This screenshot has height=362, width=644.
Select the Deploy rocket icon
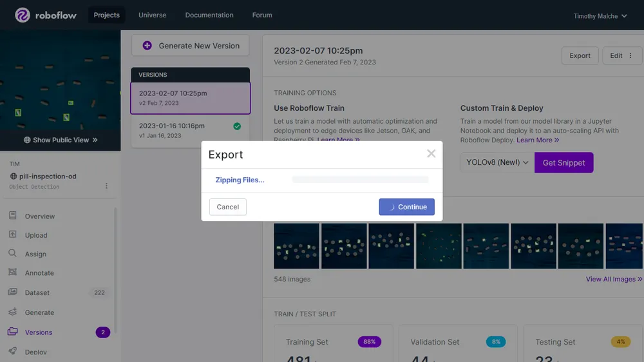(x=13, y=351)
